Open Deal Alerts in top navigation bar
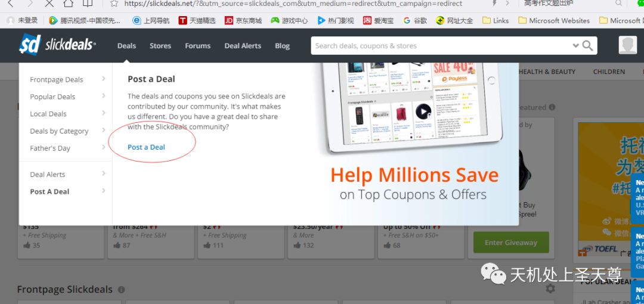Screen dimensions: 644x304 243,46
